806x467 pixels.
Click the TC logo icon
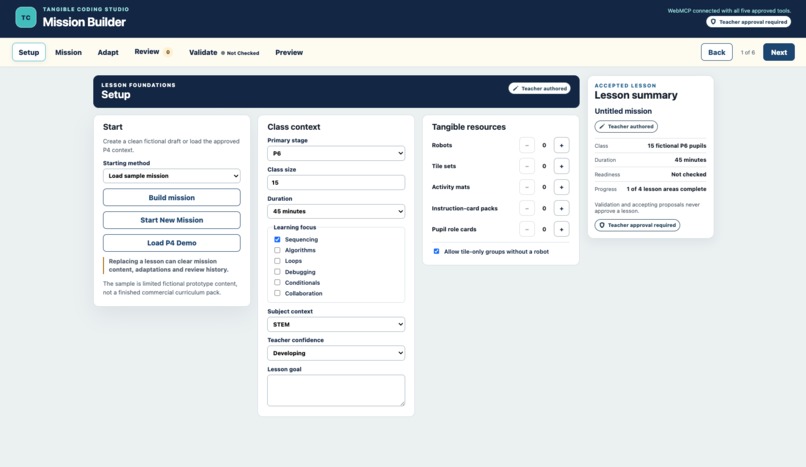(x=26, y=17)
